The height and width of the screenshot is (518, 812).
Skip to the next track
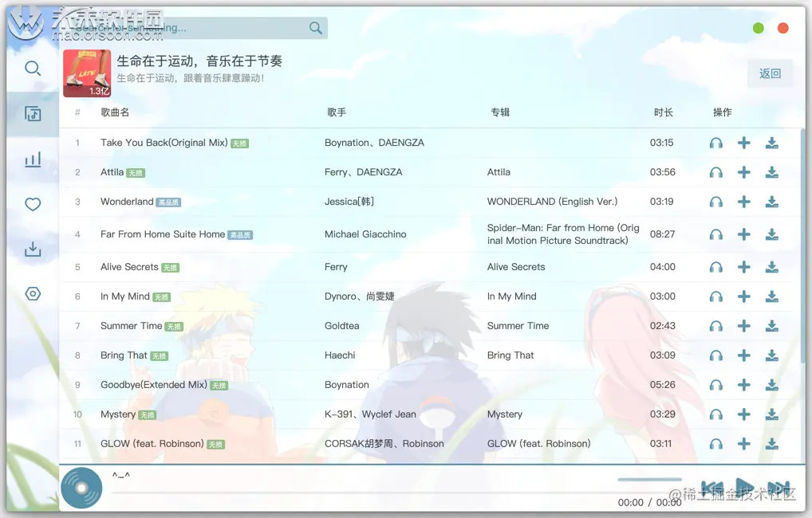point(778,489)
